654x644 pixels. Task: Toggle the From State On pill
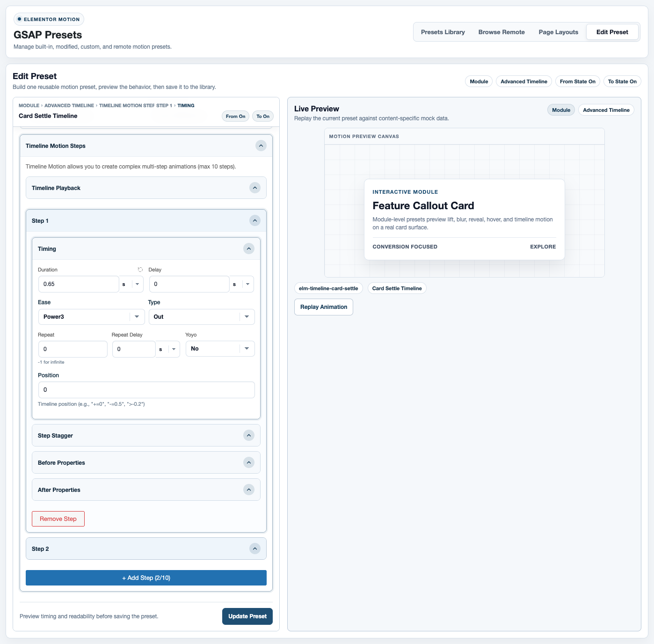pyautogui.click(x=578, y=81)
